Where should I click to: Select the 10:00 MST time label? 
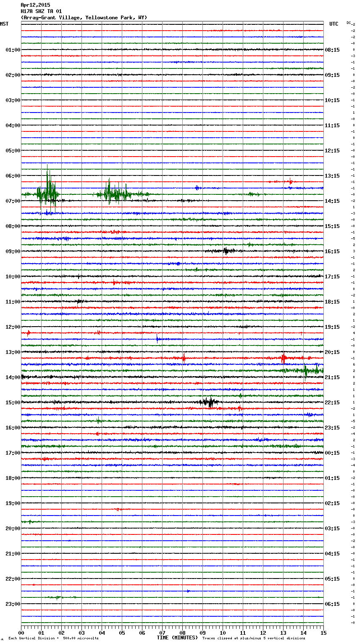coord(13,277)
